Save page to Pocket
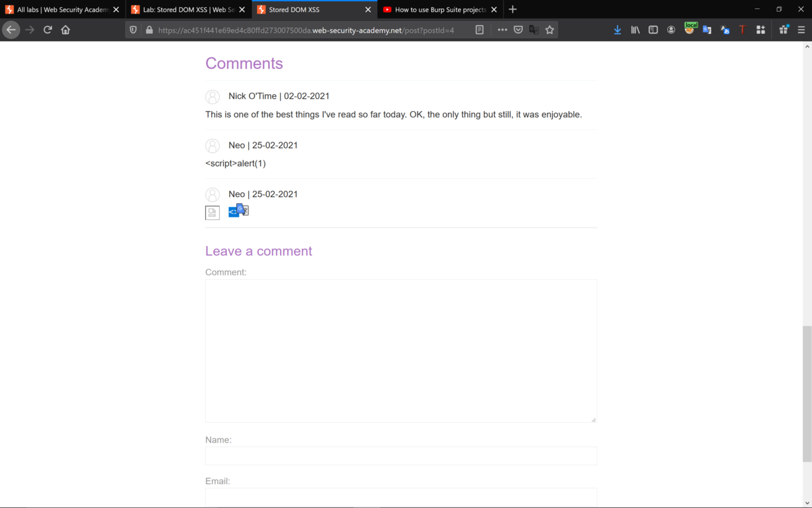 coord(518,30)
